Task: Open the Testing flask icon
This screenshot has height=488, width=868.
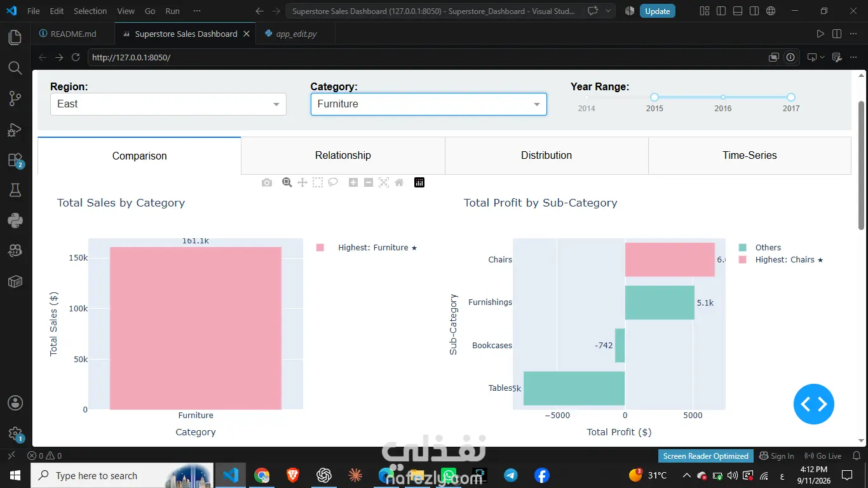Action: [x=15, y=190]
